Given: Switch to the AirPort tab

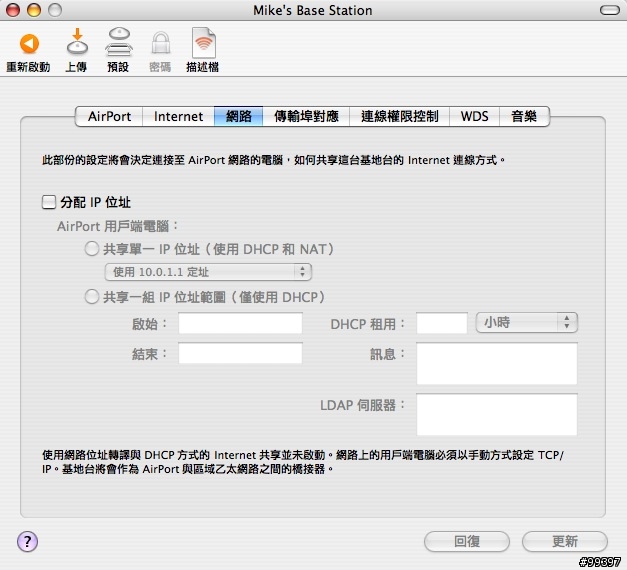Looking at the screenshot, I should [109, 116].
